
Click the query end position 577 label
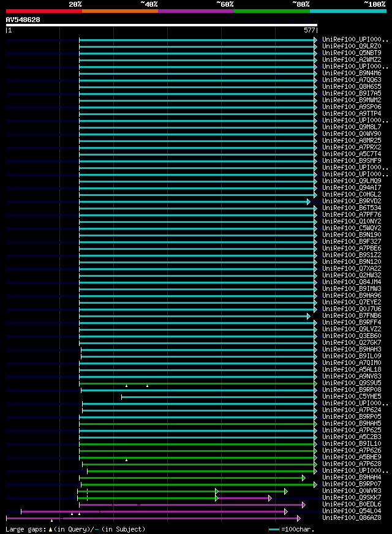(309, 30)
